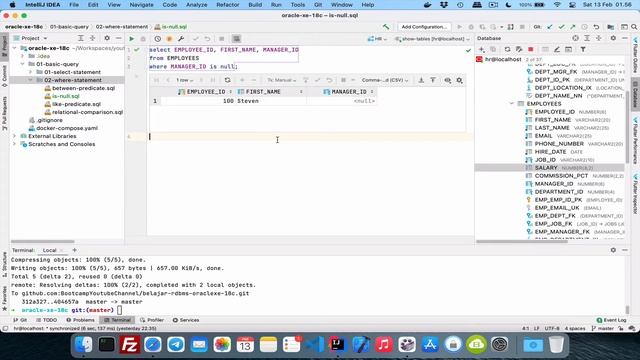The height and width of the screenshot is (360, 640).
Task: Click the view query eye icon
Action: (448, 80)
